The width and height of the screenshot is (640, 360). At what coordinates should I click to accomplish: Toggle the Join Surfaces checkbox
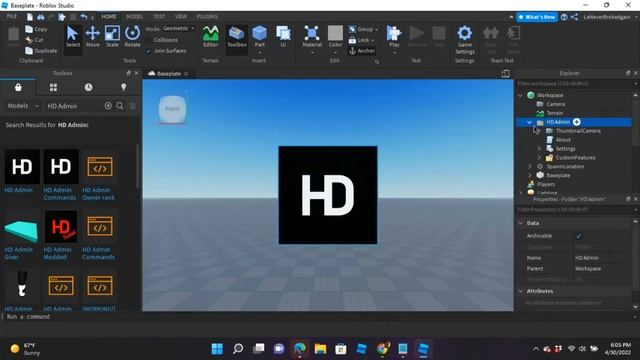coord(149,51)
